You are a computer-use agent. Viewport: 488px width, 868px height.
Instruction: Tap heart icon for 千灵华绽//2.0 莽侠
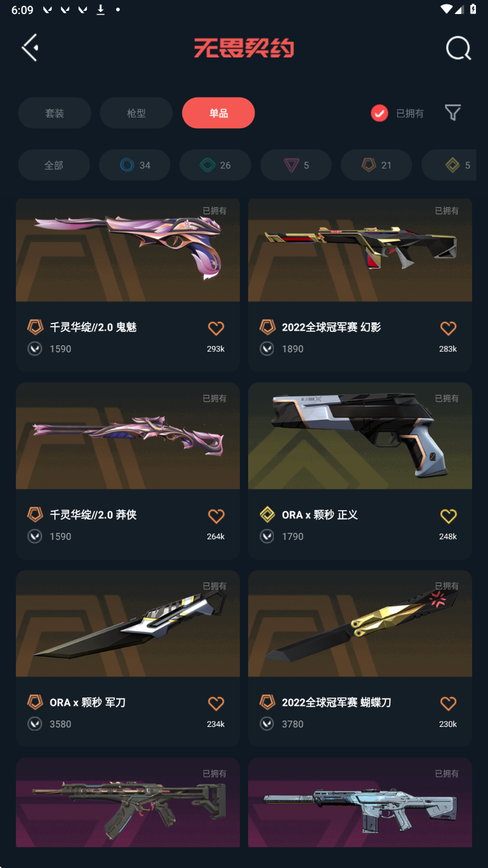tap(216, 516)
